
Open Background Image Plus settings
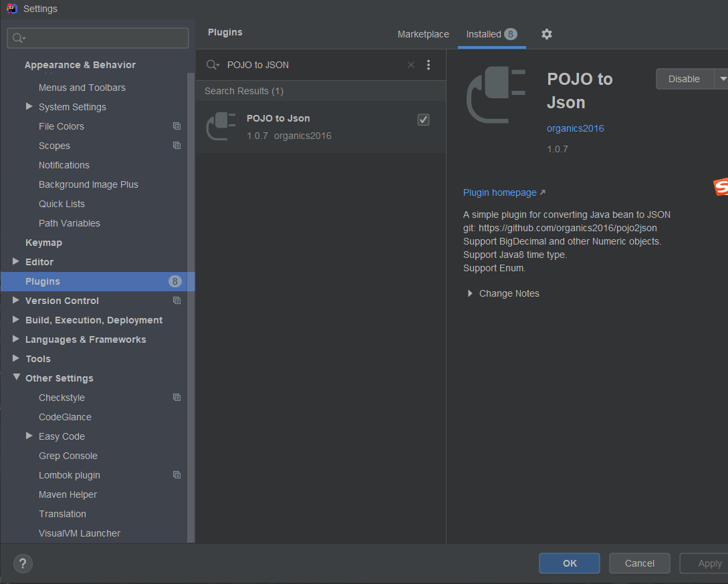click(88, 185)
